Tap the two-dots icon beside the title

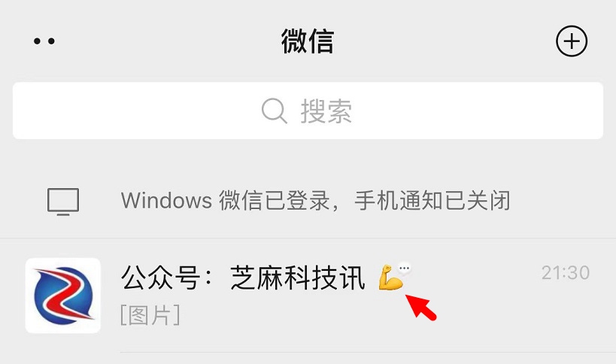(44, 41)
